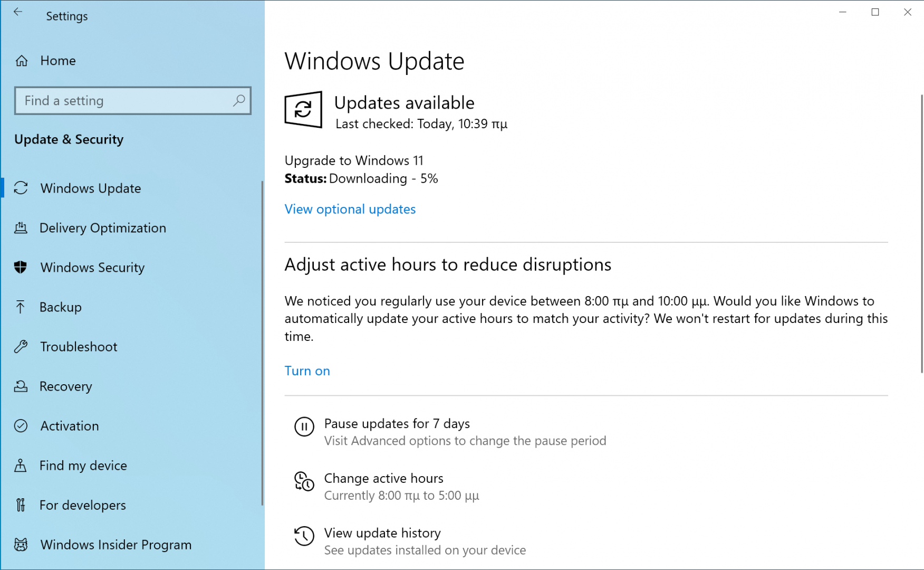The image size is (924, 570).
Task: Click the update history icon
Action: click(x=304, y=536)
